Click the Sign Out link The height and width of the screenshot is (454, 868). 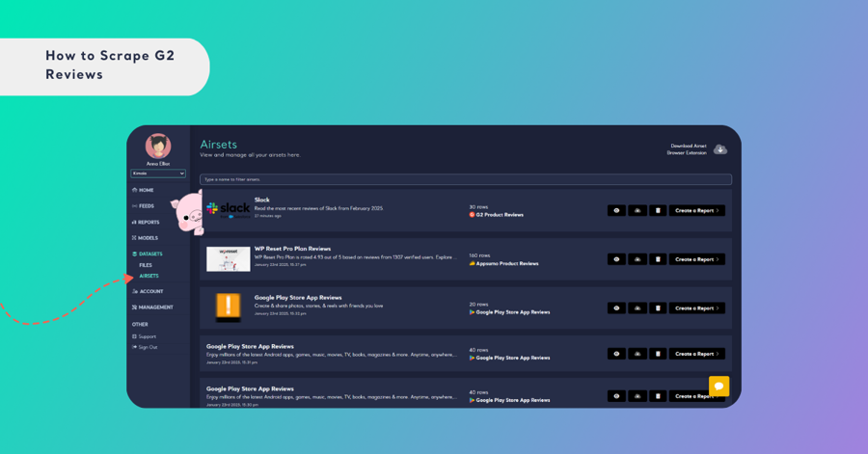coord(145,347)
